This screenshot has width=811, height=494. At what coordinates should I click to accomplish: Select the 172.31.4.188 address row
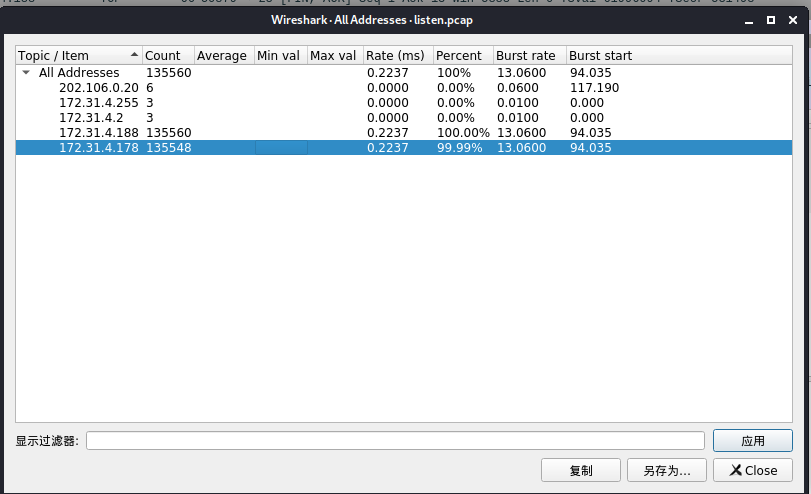(403, 132)
